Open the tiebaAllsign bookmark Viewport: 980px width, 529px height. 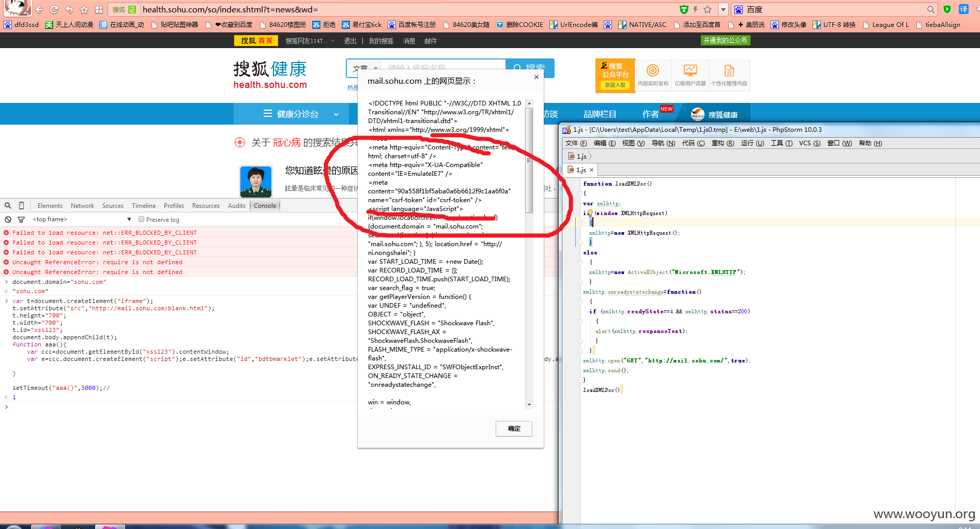[938, 24]
